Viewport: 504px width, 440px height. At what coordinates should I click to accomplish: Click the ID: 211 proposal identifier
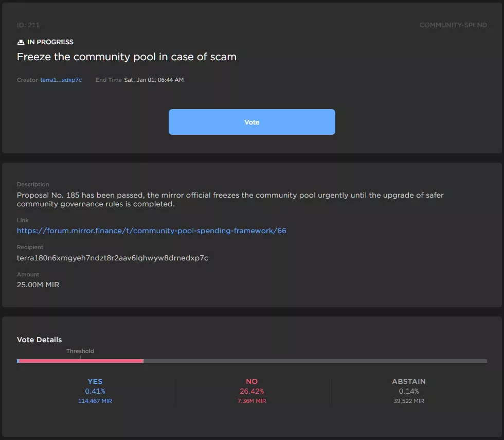(28, 25)
